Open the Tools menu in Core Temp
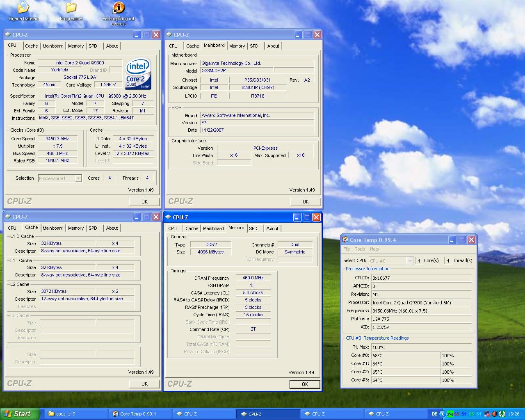 pyautogui.click(x=360, y=249)
